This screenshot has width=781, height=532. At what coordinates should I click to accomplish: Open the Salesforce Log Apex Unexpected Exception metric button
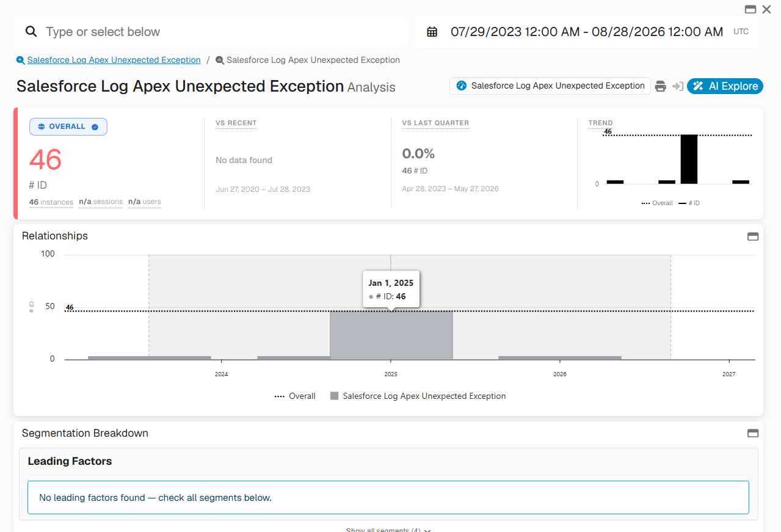(x=550, y=86)
